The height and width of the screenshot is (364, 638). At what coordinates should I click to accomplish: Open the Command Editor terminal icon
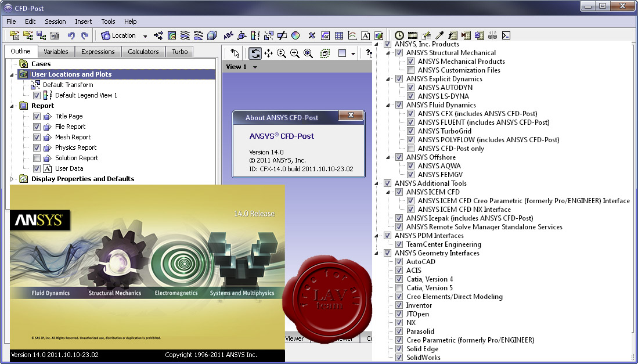point(506,35)
